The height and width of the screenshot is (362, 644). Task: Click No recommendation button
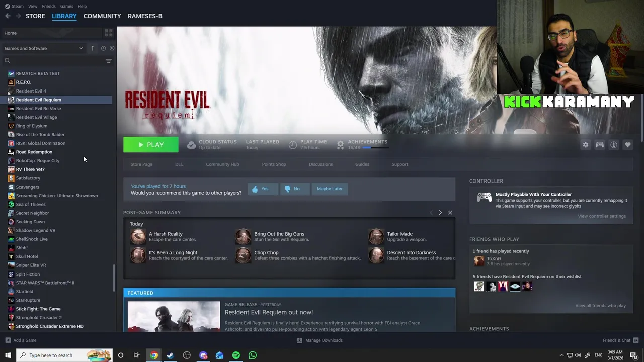point(294,189)
